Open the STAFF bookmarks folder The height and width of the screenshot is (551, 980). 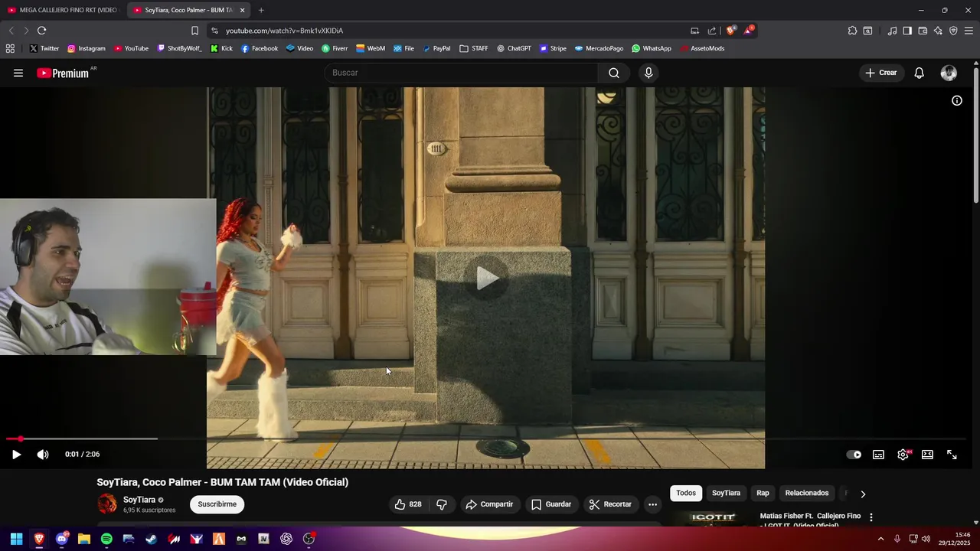(x=474, y=48)
